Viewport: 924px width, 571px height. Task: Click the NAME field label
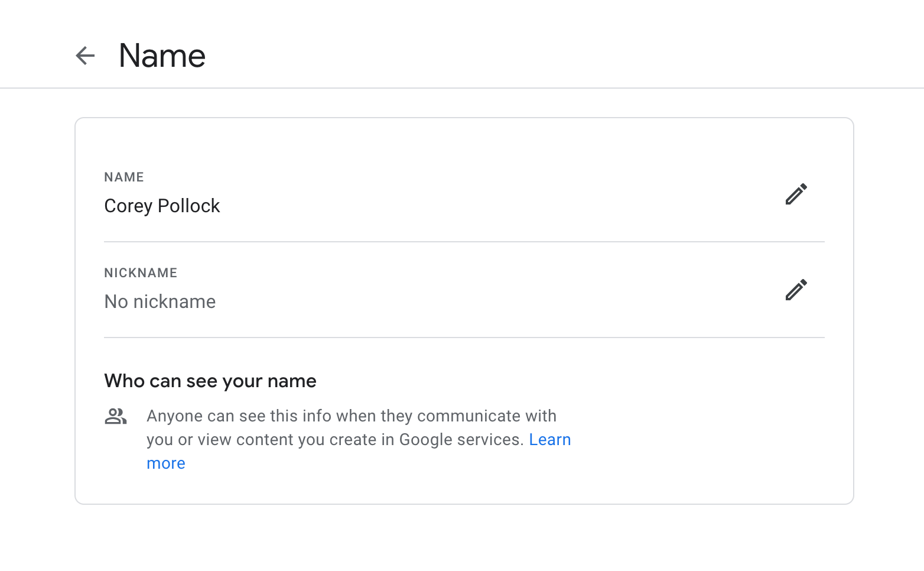point(124,177)
